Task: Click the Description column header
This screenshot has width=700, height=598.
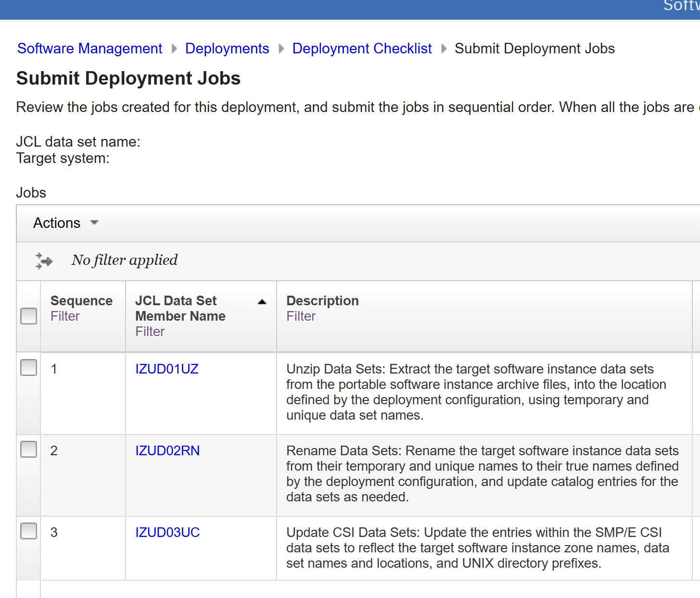Action: (322, 301)
